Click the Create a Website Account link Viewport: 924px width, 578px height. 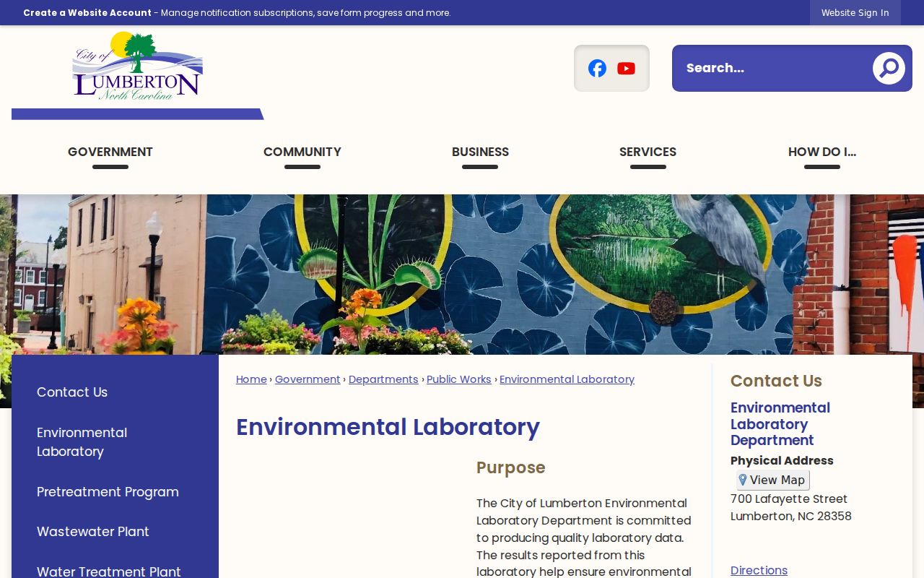pyautogui.click(x=87, y=13)
